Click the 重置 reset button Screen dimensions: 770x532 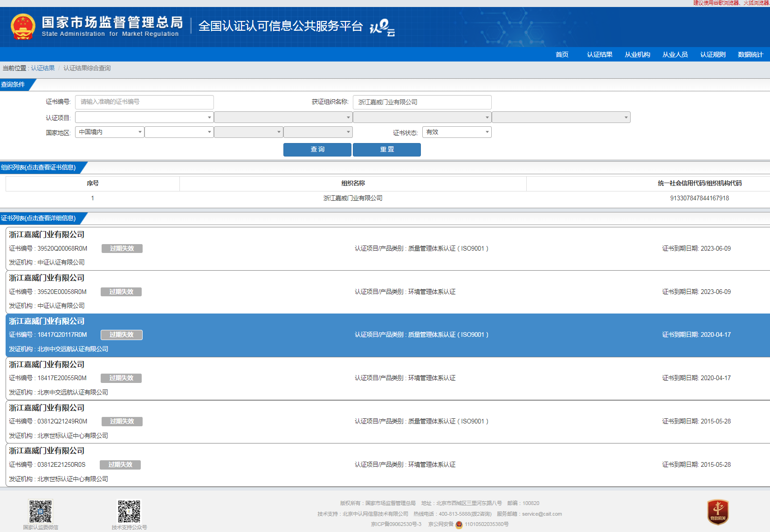387,150
